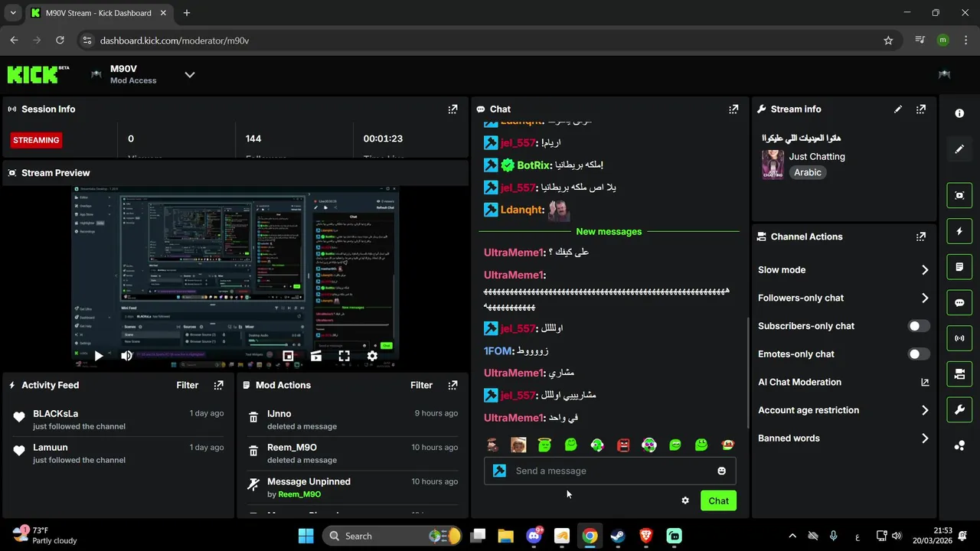Toggle the mod actions document icon in sidebar
Screen dimensions: 980x551
tap(959, 267)
